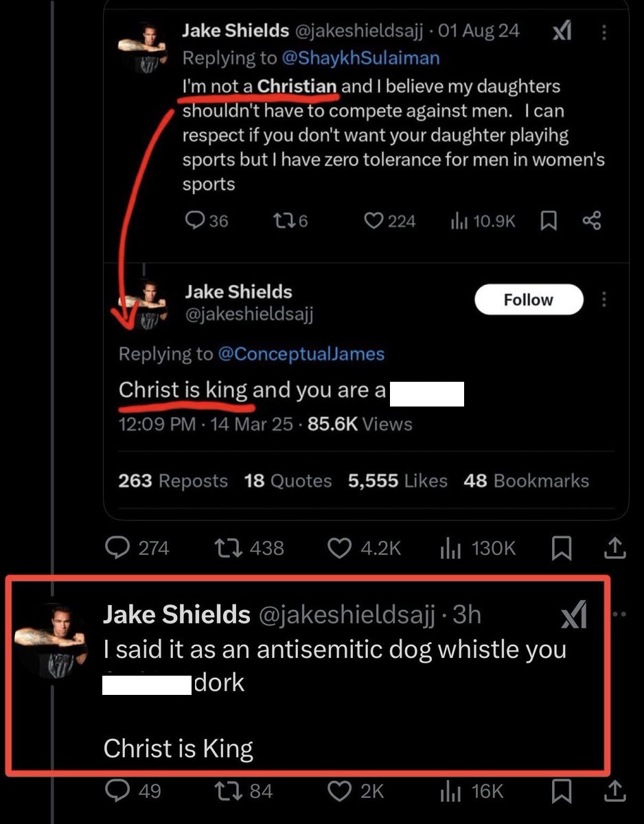This screenshot has height=824, width=644.
Task: Click the Grok icon on the 01 Aug 24 tweet
Action: pyautogui.click(x=562, y=31)
